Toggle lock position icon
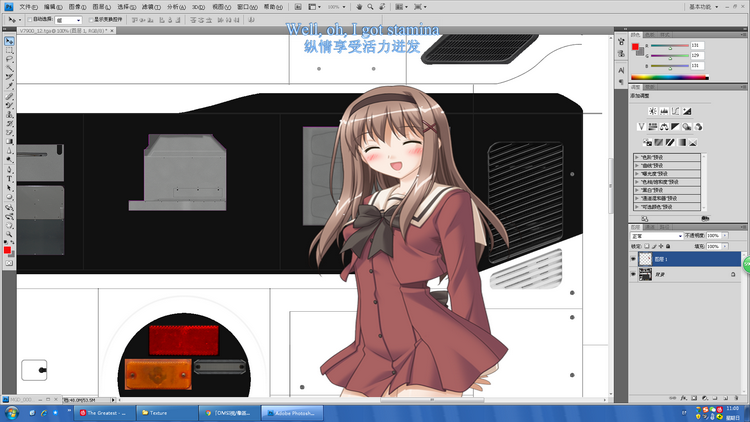Screen dimensions: 750x422 (x=661, y=246)
